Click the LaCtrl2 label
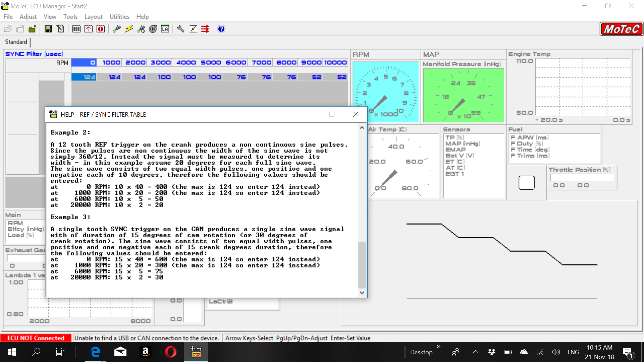The height and width of the screenshot is (362, 644). [221, 301]
